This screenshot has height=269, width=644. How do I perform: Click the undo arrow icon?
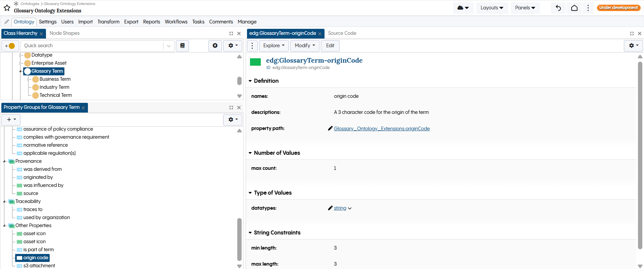coord(558,8)
